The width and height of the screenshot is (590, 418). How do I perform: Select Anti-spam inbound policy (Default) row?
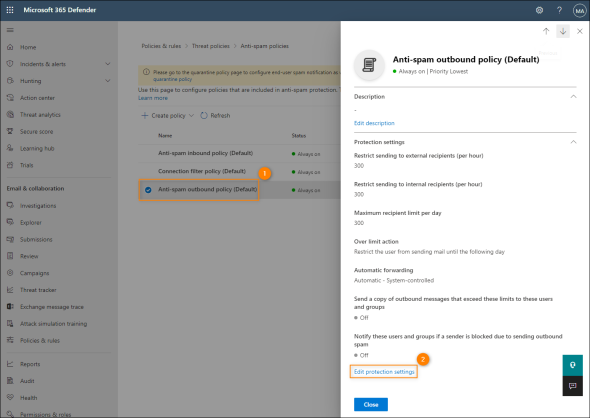[x=239, y=153]
